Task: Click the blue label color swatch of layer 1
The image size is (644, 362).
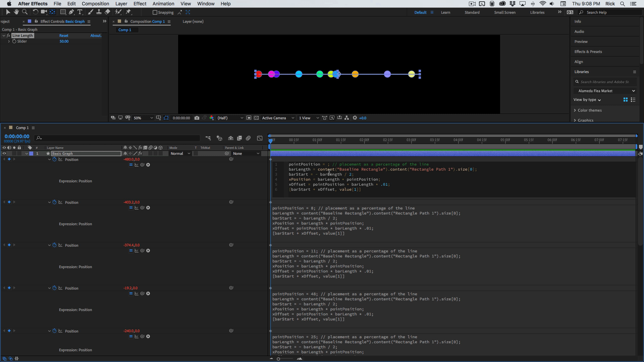Action: pyautogui.click(x=31, y=154)
